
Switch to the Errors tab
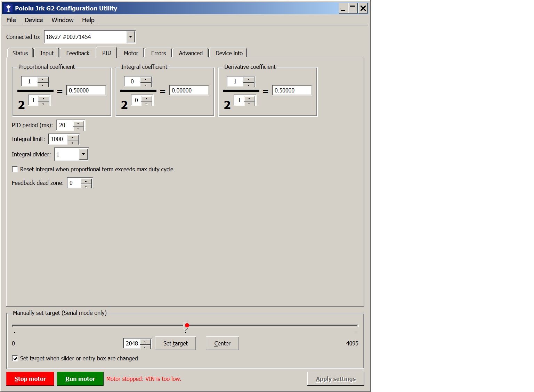click(x=159, y=53)
